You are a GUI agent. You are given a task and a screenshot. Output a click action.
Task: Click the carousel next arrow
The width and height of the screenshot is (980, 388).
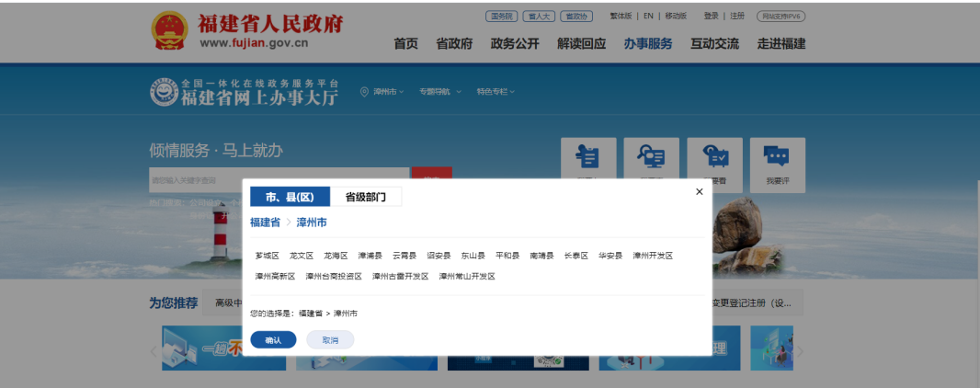[x=800, y=351]
